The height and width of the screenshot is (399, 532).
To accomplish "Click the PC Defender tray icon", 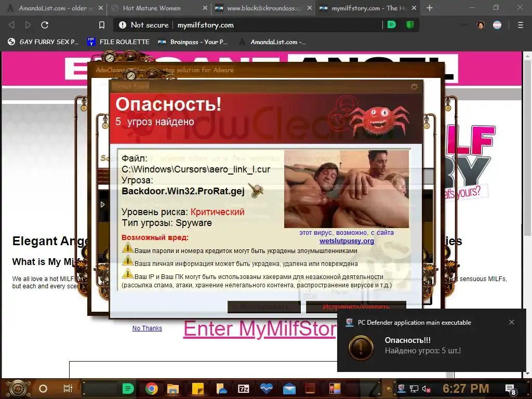I will pos(401,389).
